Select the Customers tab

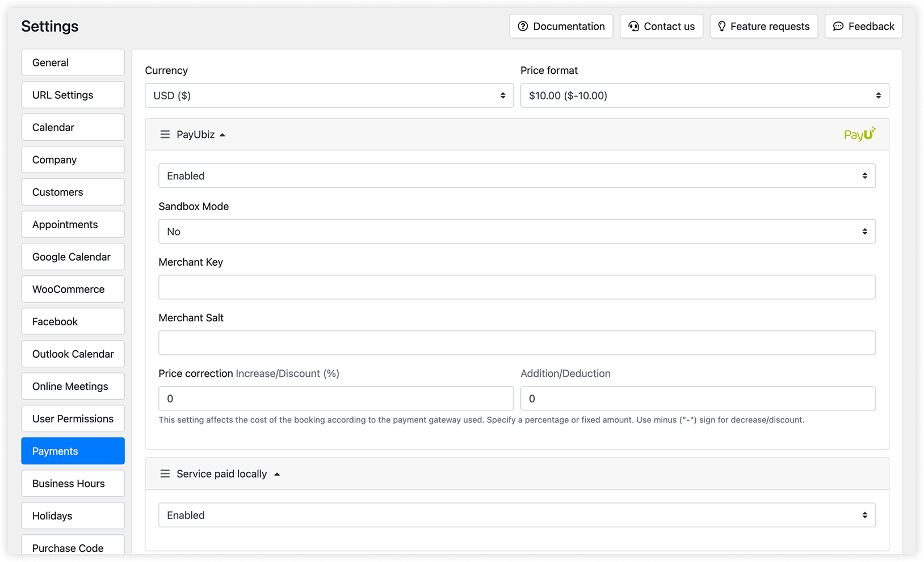(x=73, y=192)
